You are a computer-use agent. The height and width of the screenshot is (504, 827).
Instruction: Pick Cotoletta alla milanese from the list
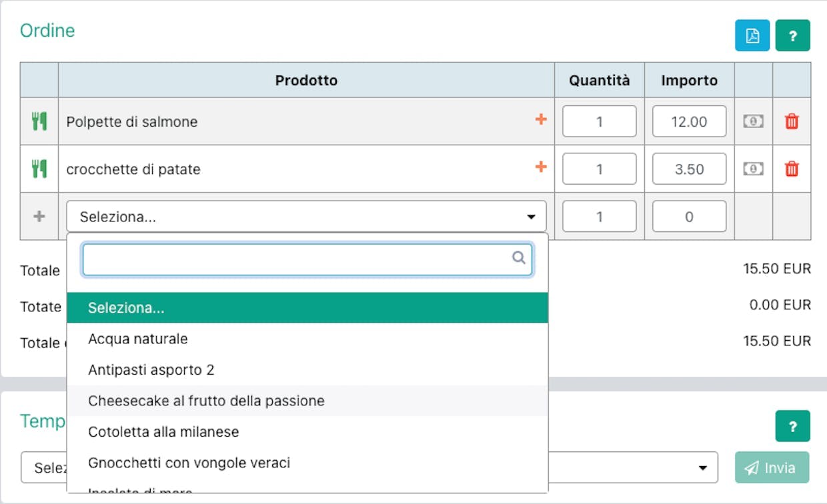tap(163, 432)
